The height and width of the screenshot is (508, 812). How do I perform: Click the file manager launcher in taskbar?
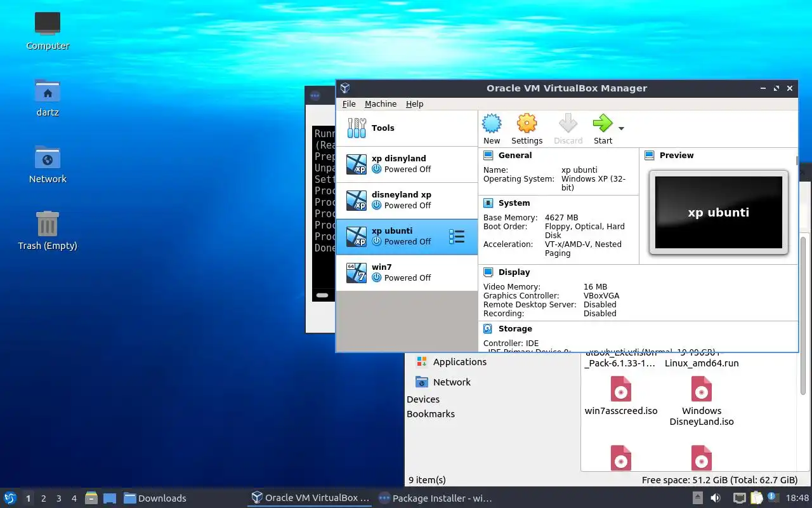(91, 498)
